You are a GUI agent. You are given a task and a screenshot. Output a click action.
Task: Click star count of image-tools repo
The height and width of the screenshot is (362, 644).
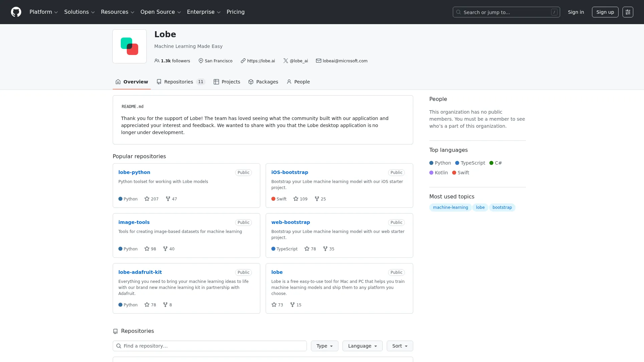click(150, 249)
